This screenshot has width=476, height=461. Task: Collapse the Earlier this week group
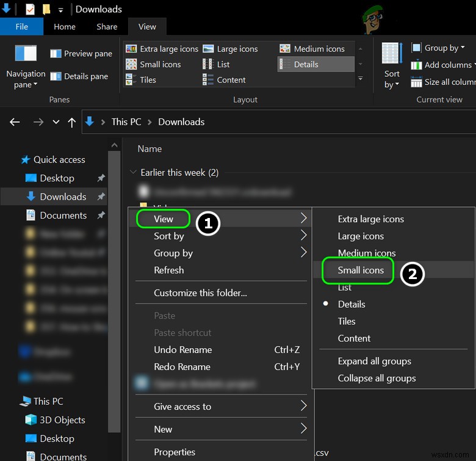tap(134, 173)
